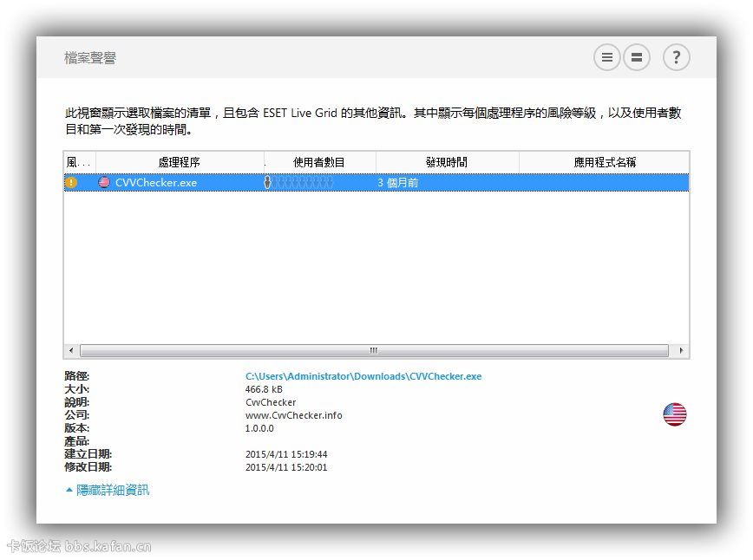Image resolution: width=753 pixels, height=560 pixels.
Task: Switch to the detailed list view icon
Action: [x=607, y=58]
